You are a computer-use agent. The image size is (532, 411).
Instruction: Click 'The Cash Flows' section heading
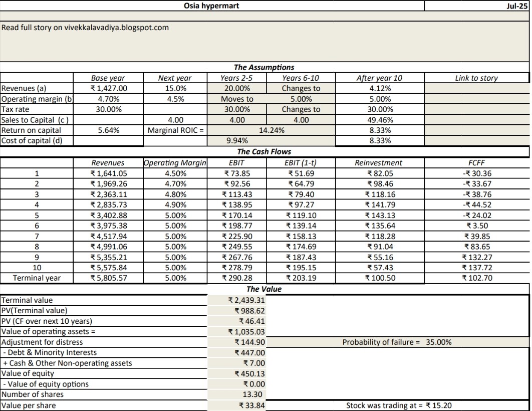(x=264, y=152)
